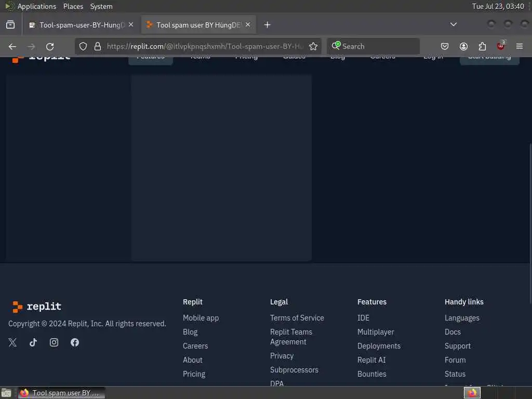Open Multiplayer features link
The height and width of the screenshot is (399, 532).
pyautogui.click(x=376, y=332)
